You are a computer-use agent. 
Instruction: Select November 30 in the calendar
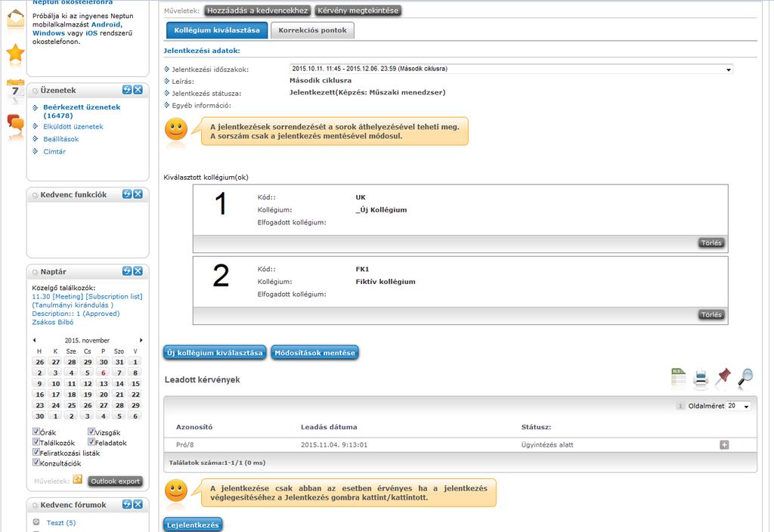(x=40, y=416)
